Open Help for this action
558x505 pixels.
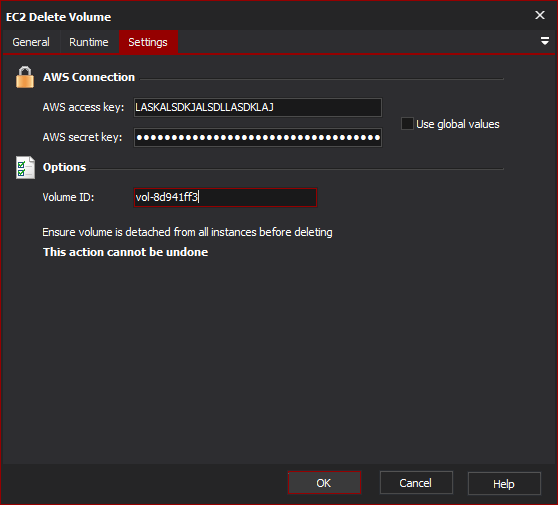click(504, 484)
